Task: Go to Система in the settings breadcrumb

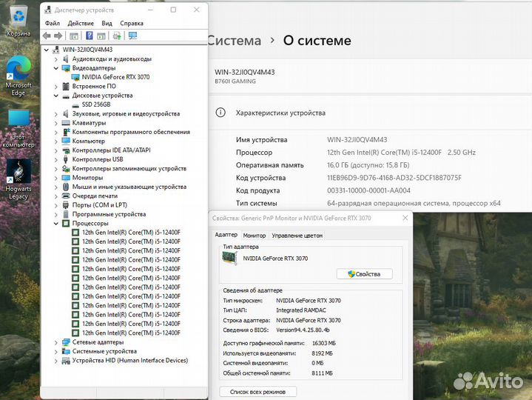Action: coord(235,41)
